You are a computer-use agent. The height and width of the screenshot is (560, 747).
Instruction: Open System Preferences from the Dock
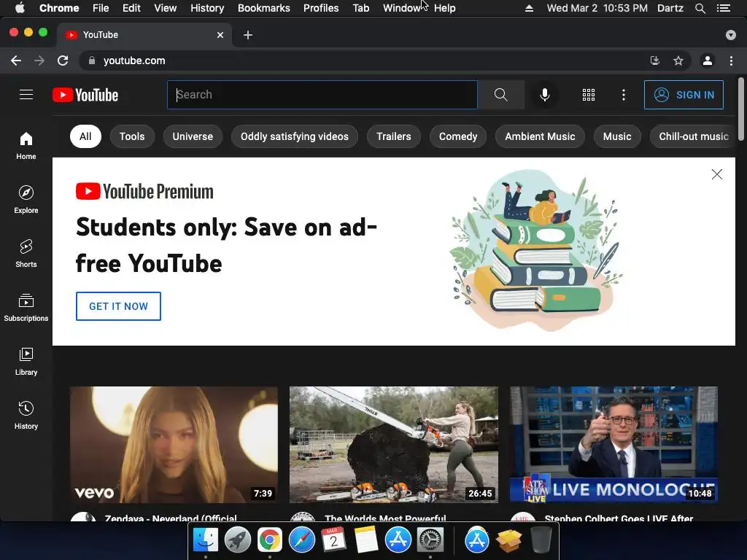tap(430, 540)
